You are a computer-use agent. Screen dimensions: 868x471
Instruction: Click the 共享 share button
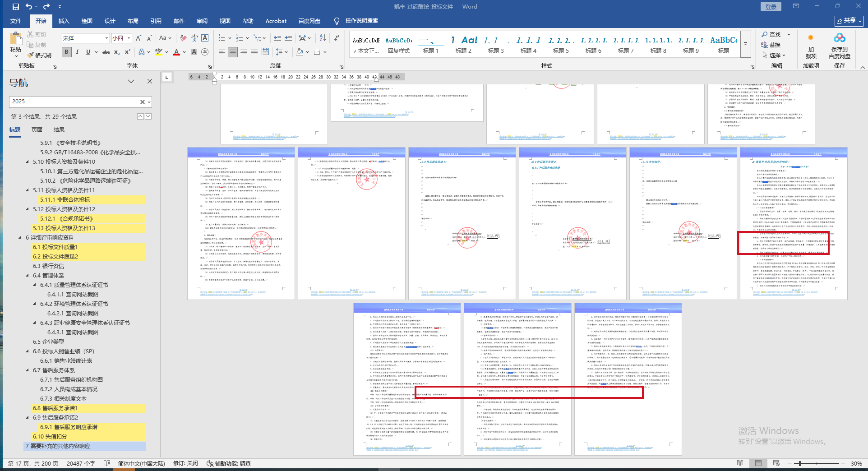(x=849, y=21)
